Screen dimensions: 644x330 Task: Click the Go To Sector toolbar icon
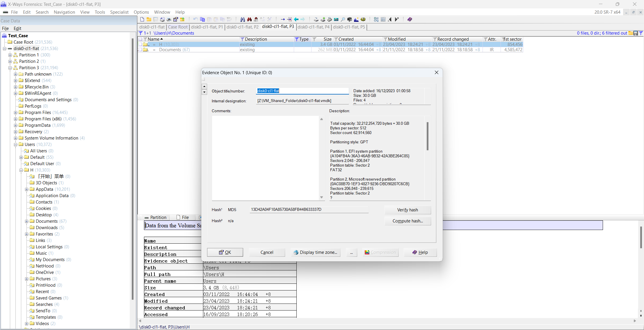pos(289,19)
